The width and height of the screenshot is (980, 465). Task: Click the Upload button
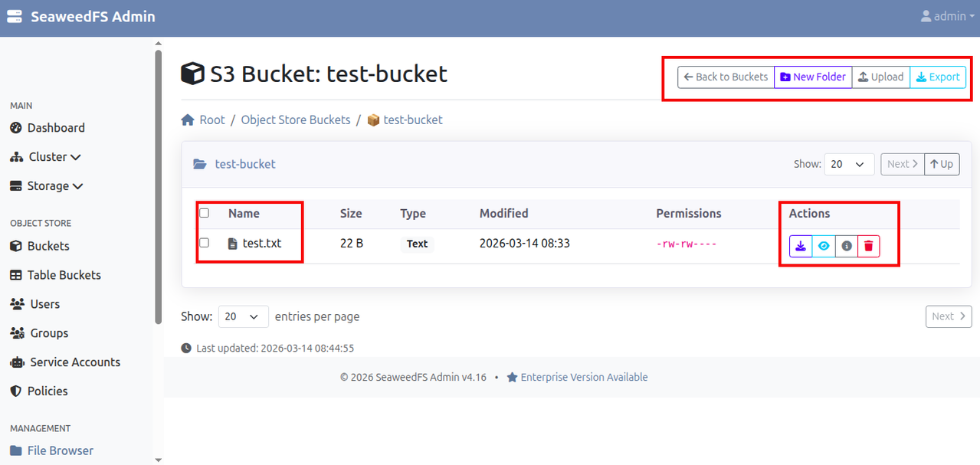[x=881, y=77]
